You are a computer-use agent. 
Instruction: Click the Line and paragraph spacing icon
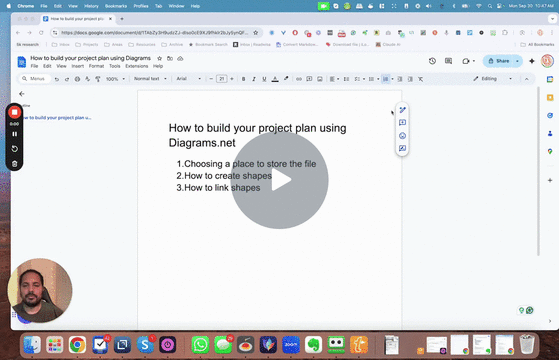tap(346, 79)
